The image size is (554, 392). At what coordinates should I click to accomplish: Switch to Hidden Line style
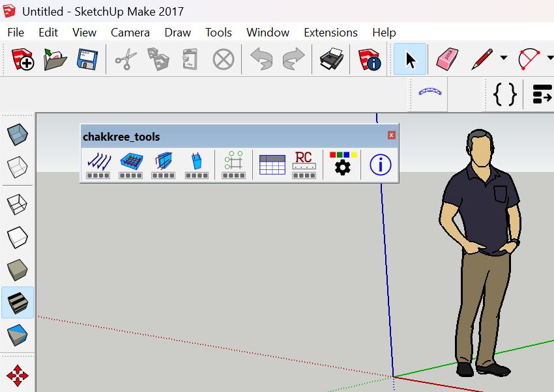tap(18, 237)
